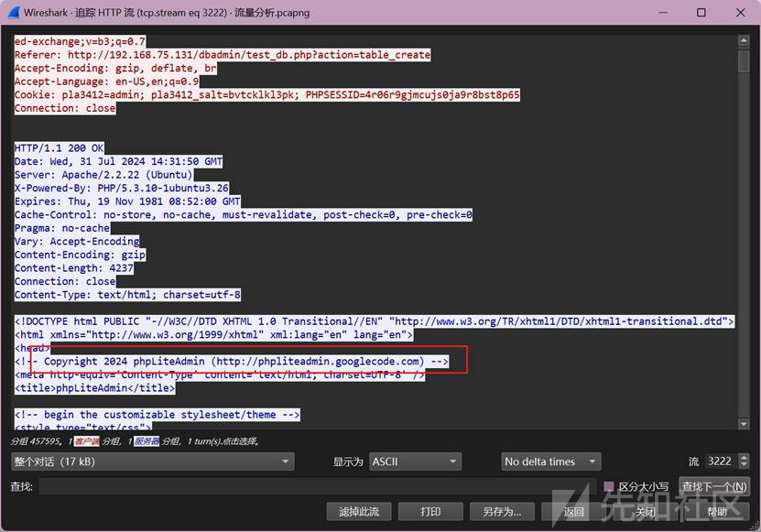Close the follow HTTP stream window

(x=740, y=12)
